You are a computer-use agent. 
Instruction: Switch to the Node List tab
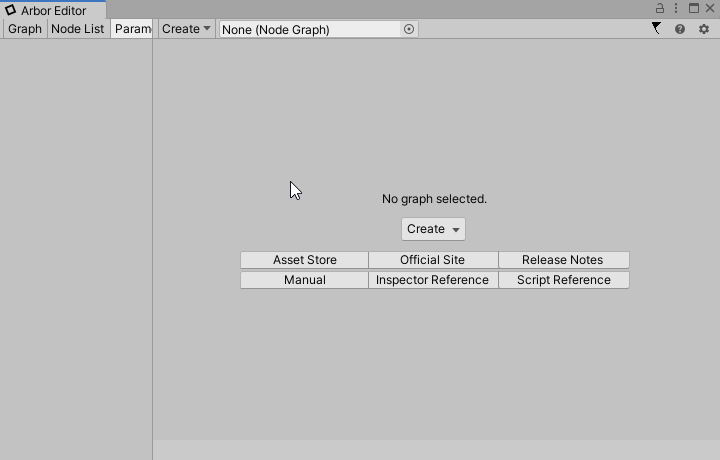pos(78,29)
